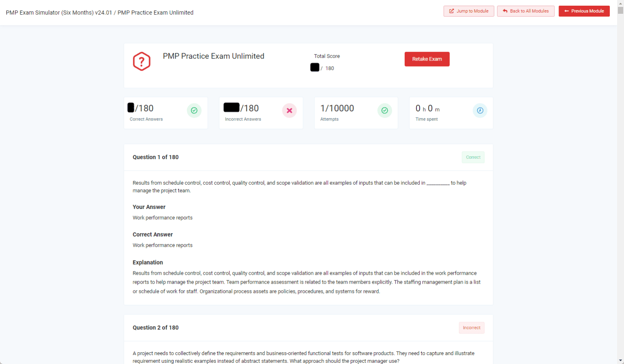Expand Question 2 of 180 details
Image resolution: width=624 pixels, height=364 pixels.
coord(156,327)
